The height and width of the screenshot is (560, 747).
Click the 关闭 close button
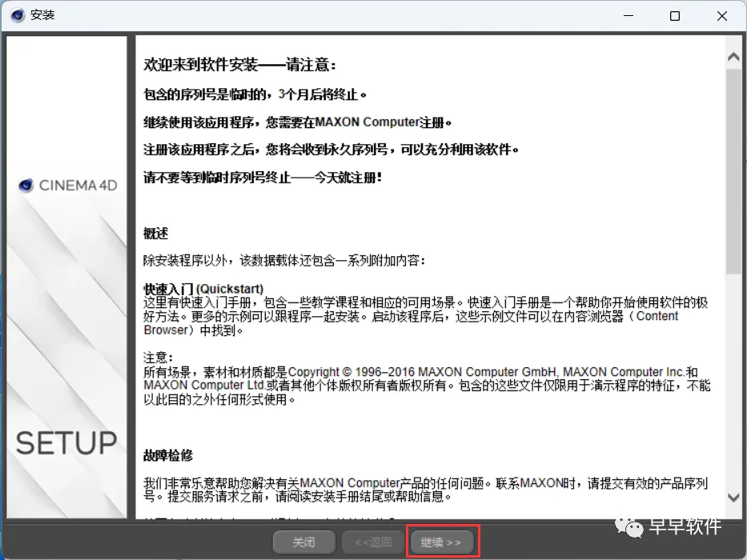click(x=304, y=542)
